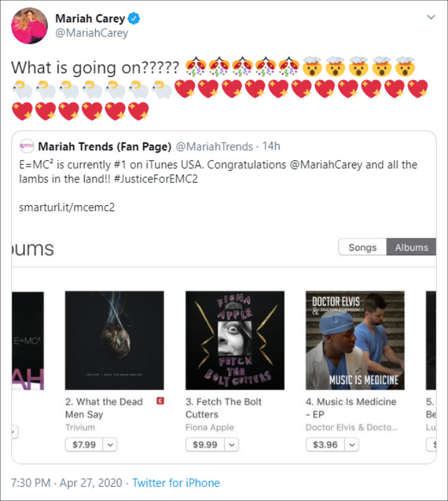448x501 pixels.
Task: Click Mariah Carey's profile avatar
Action: (x=29, y=26)
